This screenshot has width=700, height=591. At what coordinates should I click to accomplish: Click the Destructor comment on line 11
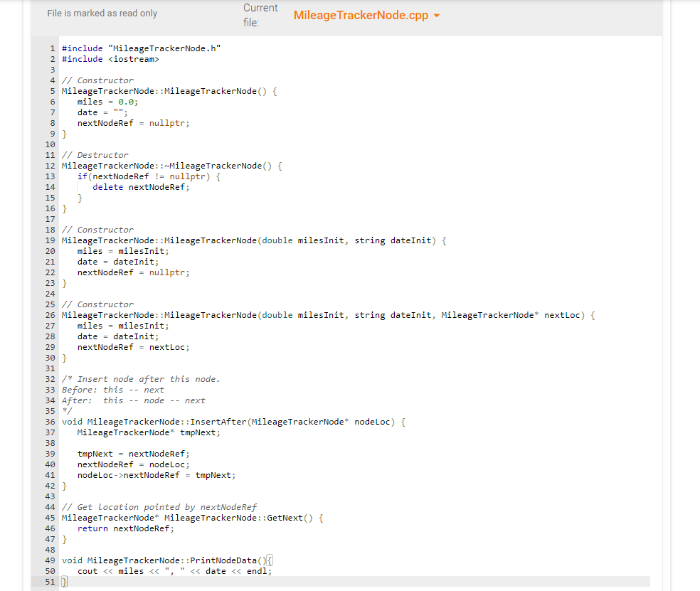95,154
